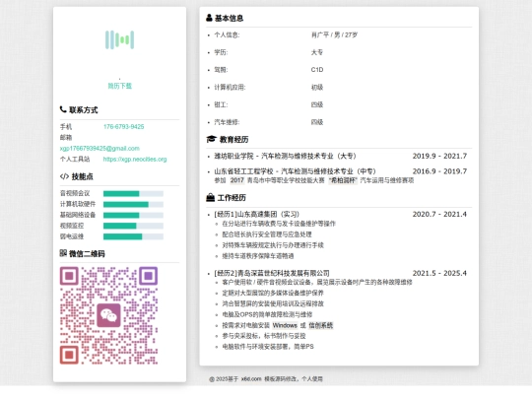The width and height of the screenshot is (532, 399).
Task: Click the WeChat QR code image
Action: (x=109, y=315)
